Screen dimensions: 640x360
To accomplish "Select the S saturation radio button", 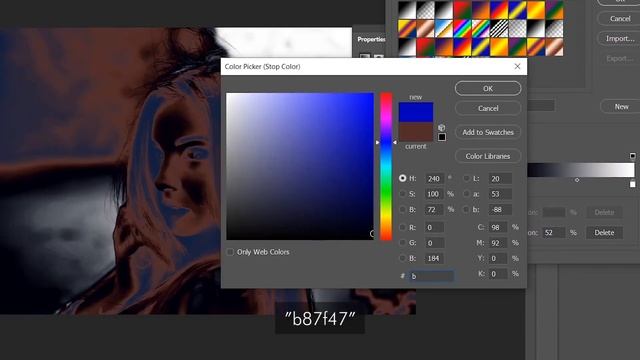I will point(402,194).
